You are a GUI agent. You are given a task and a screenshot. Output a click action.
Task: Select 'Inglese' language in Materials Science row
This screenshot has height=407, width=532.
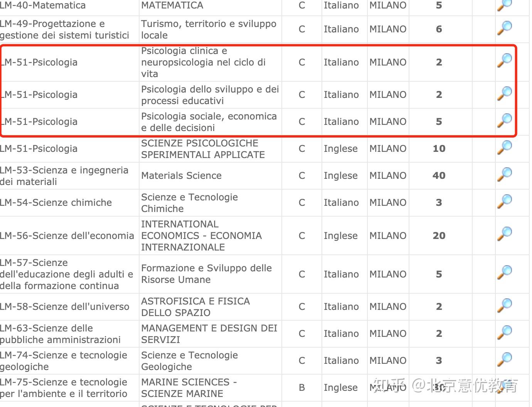[x=341, y=176]
